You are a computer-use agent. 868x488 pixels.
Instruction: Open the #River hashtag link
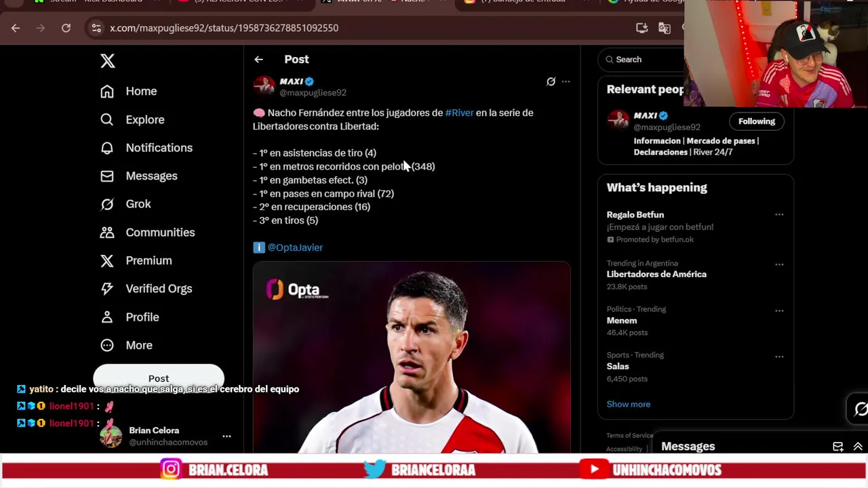pyautogui.click(x=459, y=113)
